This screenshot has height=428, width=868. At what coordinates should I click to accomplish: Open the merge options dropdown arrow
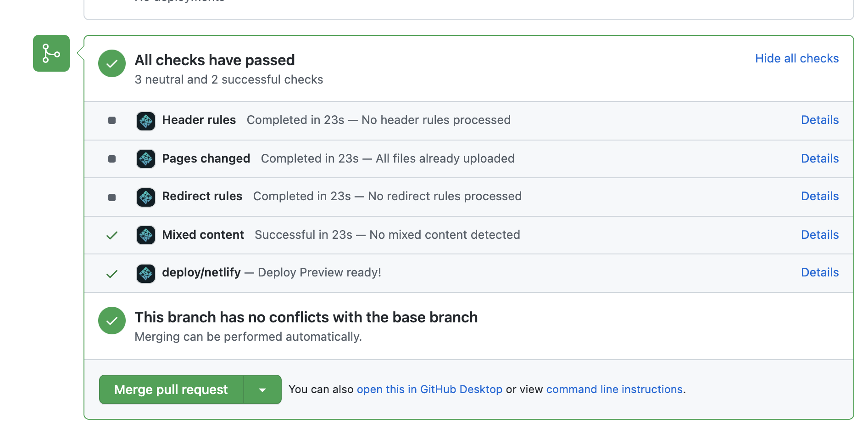click(262, 390)
